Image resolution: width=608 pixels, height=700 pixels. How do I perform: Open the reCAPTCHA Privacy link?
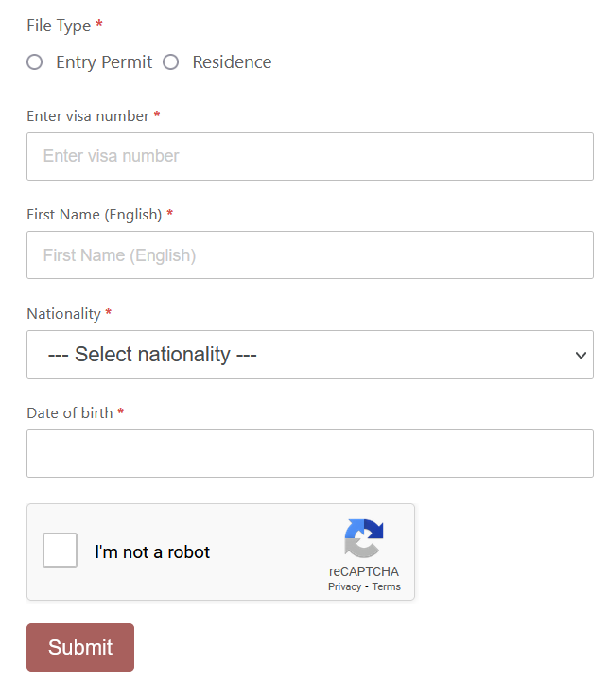click(344, 586)
